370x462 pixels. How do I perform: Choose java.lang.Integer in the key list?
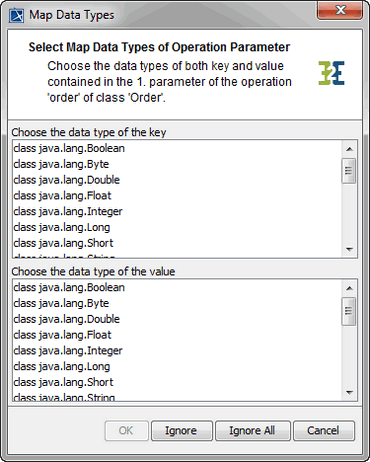pos(177,212)
